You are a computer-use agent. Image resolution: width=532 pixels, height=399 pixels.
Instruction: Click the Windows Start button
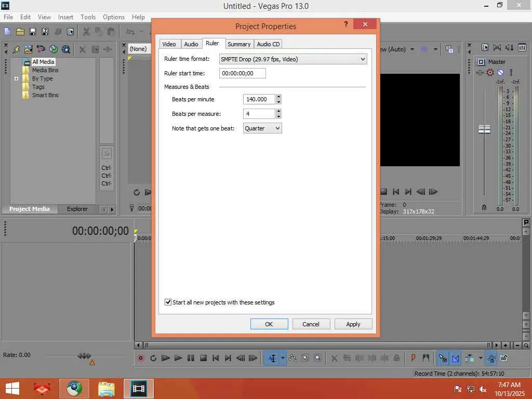[x=12, y=389]
